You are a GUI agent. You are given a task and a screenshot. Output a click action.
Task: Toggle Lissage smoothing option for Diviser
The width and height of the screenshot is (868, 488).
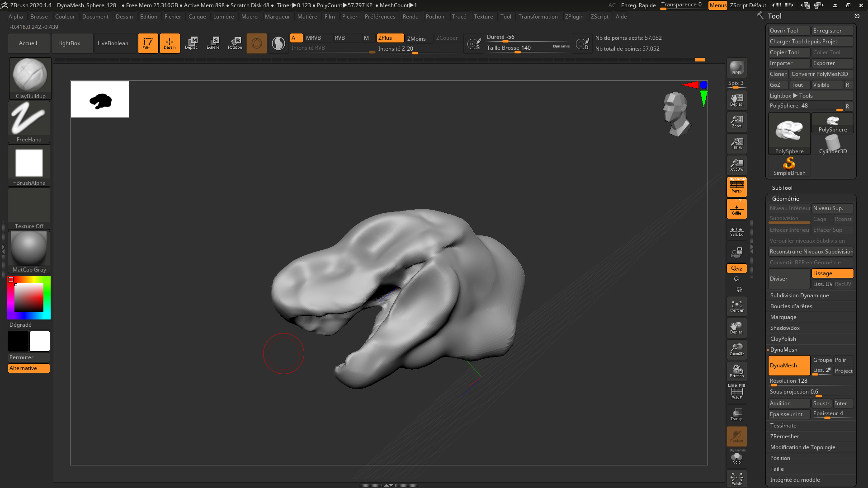pos(832,273)
